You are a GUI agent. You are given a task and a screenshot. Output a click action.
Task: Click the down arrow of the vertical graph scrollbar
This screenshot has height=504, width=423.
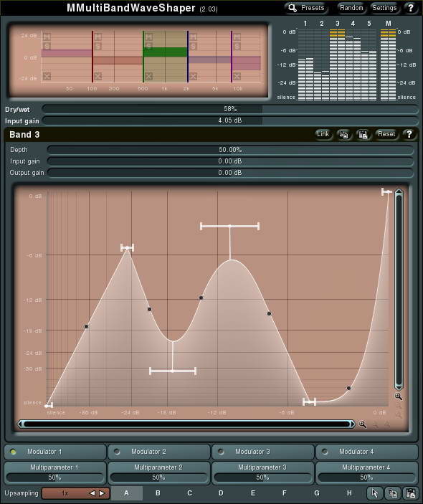(399, 386)
